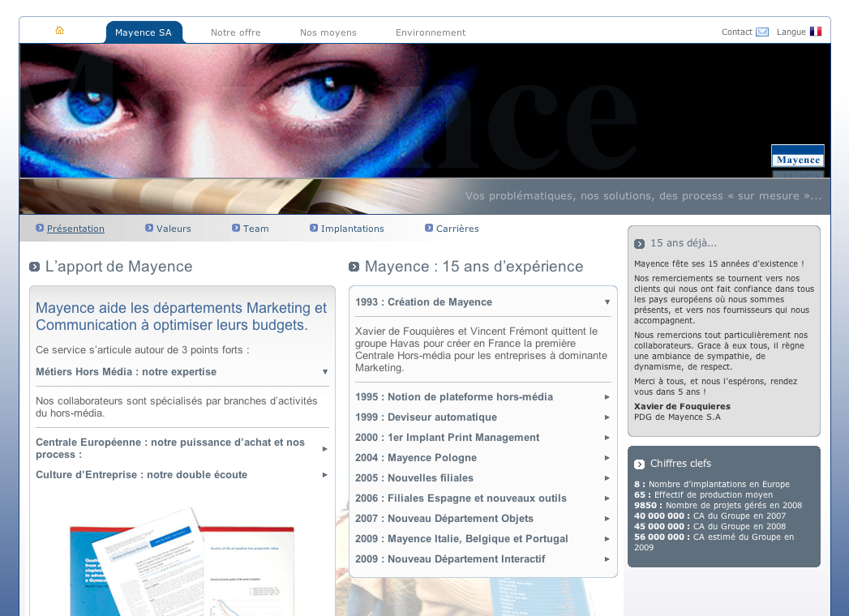The height and width of the screenshot is (616, 849).
Task: Switch to the 'Notre offre' tab
Action: click(x=235, y=32)
